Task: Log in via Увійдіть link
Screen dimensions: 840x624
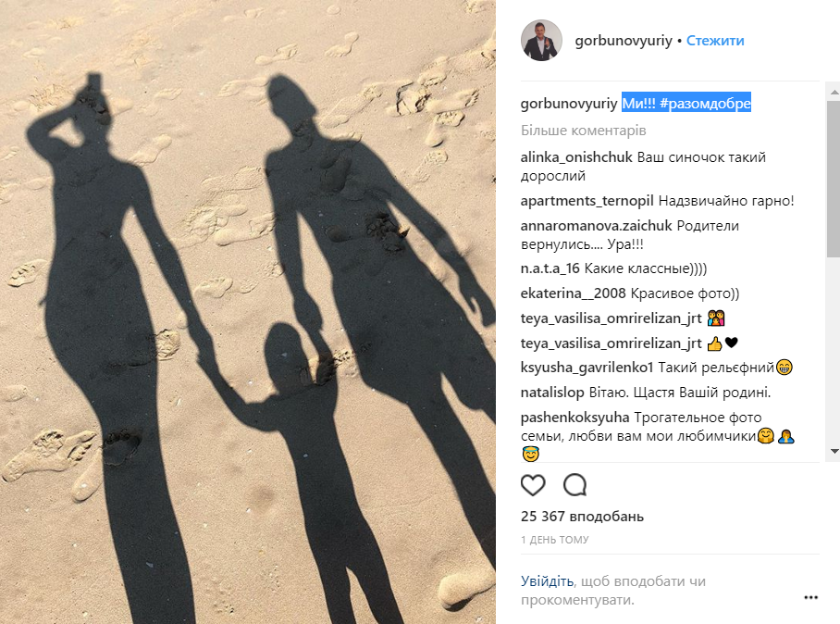Action: [x=547, y=581]
